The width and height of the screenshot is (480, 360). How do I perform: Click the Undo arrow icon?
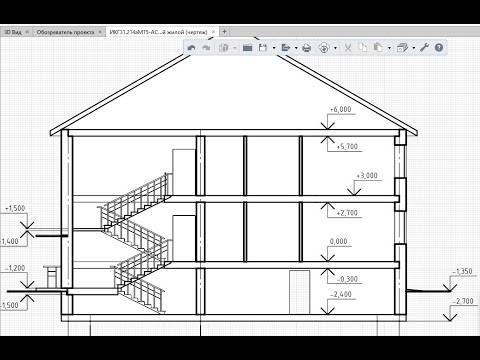(191, 48)
